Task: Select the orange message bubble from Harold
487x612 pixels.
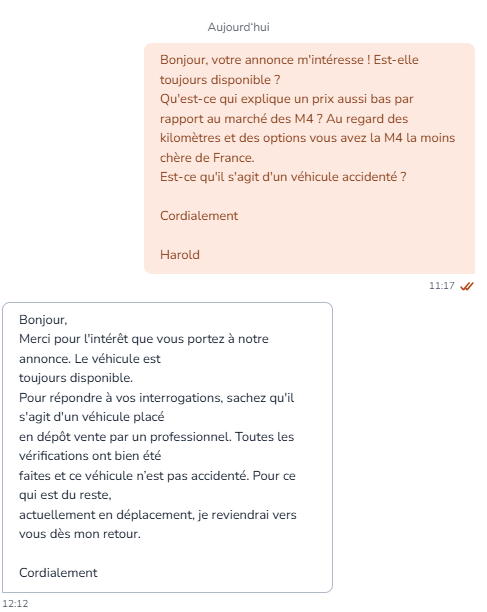Action: point(309,158)
